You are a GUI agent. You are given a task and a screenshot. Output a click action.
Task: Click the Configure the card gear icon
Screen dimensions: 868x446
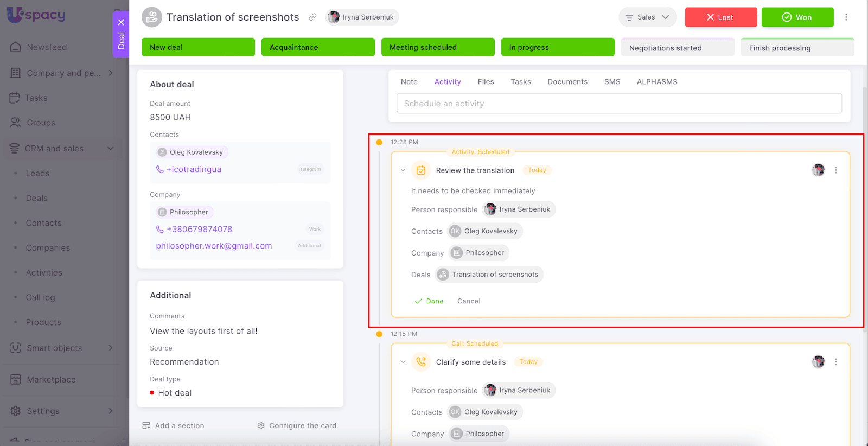(x=261, y=425)
